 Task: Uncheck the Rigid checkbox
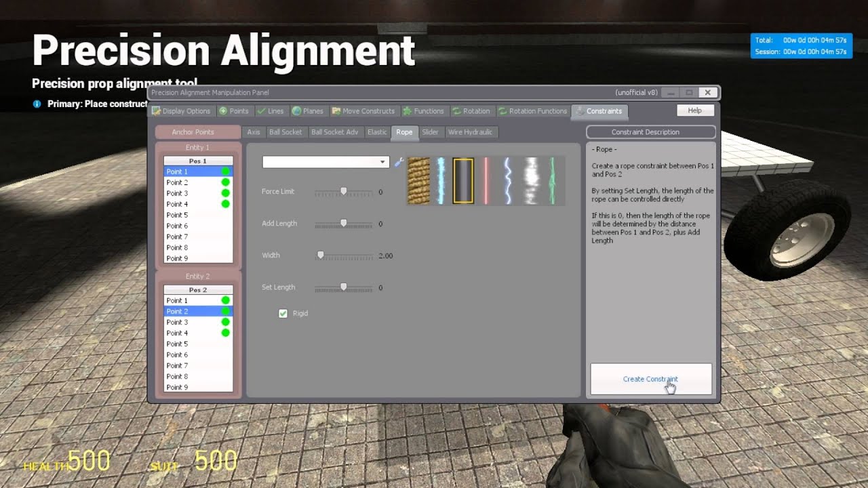[x=283, y=313]
